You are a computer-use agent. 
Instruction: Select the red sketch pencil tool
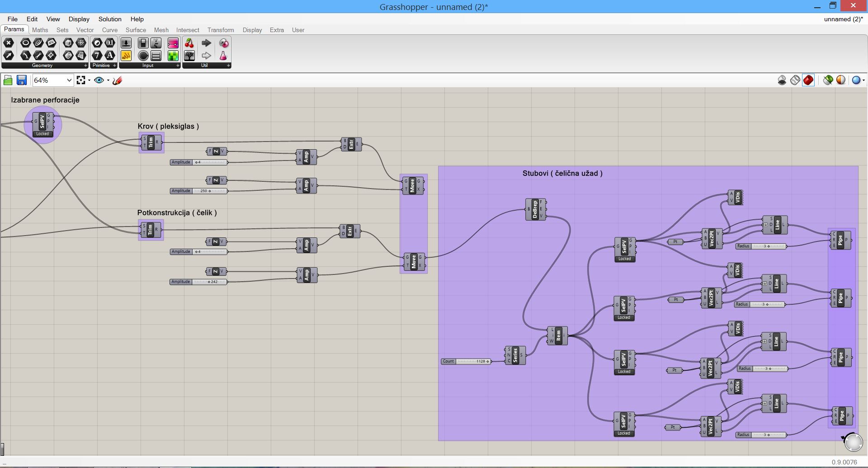(x=118, y=80)
